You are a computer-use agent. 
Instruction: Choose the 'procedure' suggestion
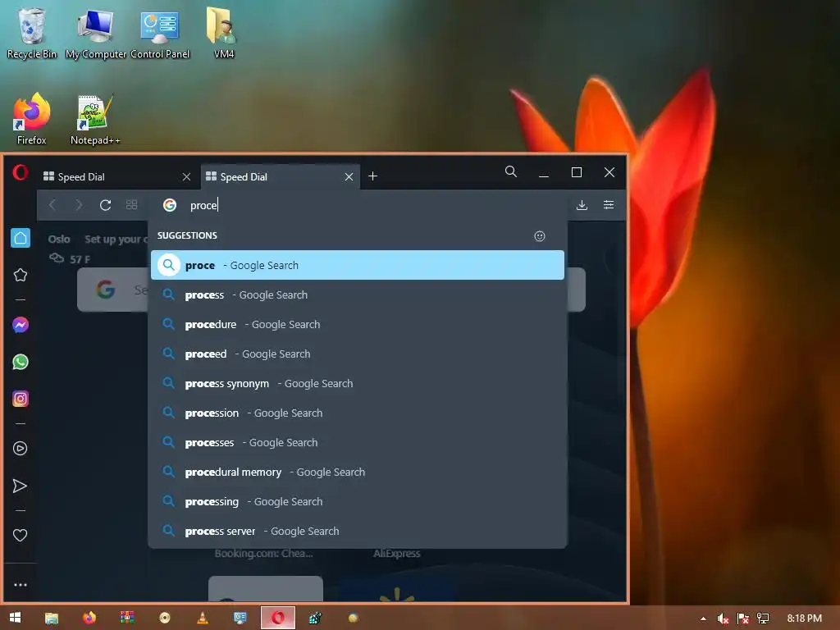coord(358,324)
